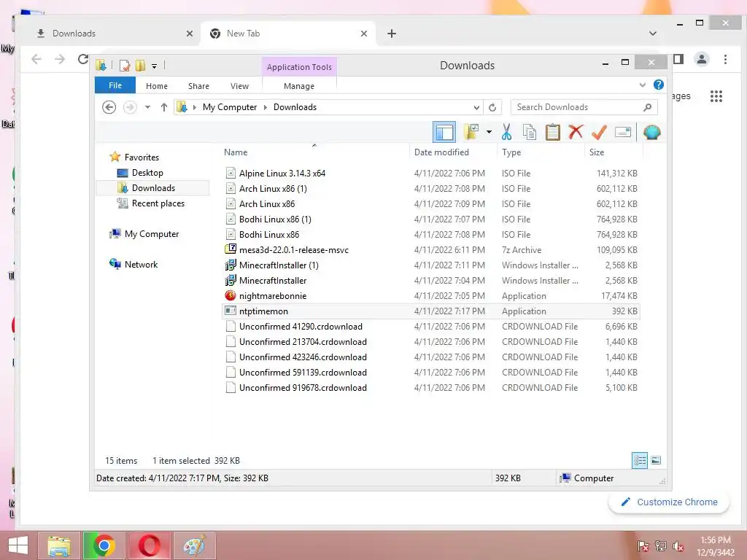Viewport: 747px width, 560px height.
Task: Open the Paint icon in taskbar
Action: [x=194, y=545]
